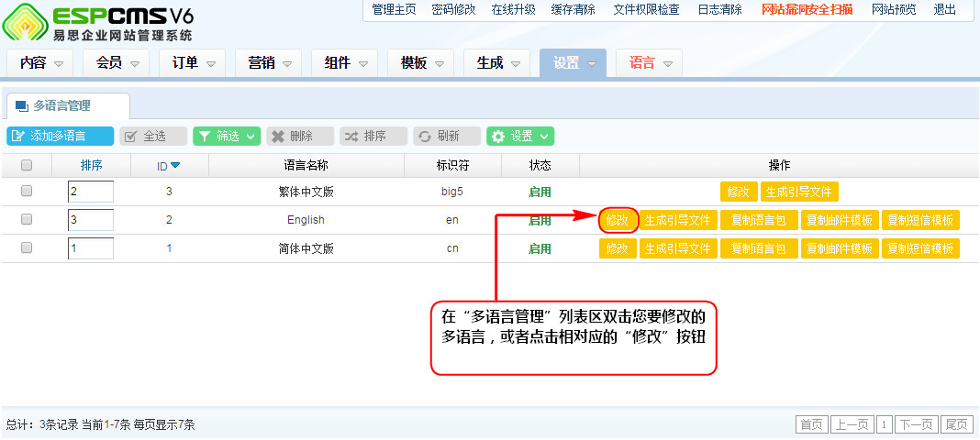
Task: Click 复制邮件模板 for 简体中文版 row
Action: point(840,248)
